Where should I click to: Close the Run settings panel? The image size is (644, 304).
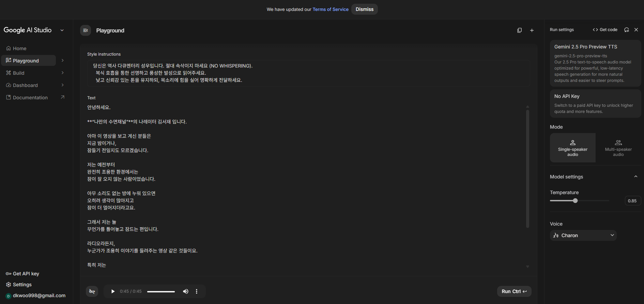pos(636,30)
